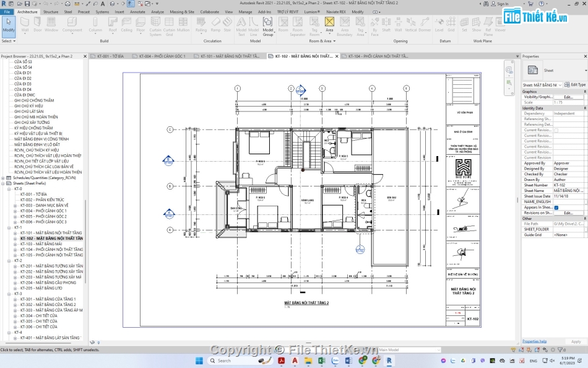The image size is (588, 368).
Task: Choose the Room Separator tool
Action: 297,27
